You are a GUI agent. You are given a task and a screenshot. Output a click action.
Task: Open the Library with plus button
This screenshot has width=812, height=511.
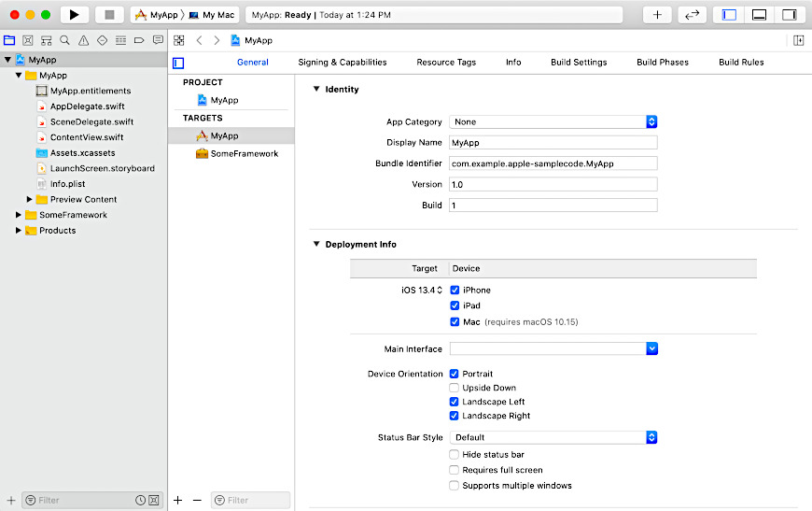657,15
